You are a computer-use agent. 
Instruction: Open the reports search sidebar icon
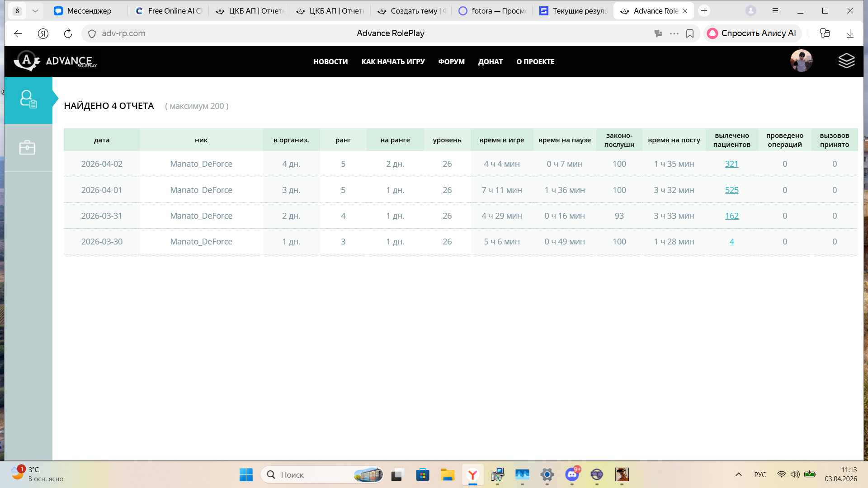click(28, 100)
